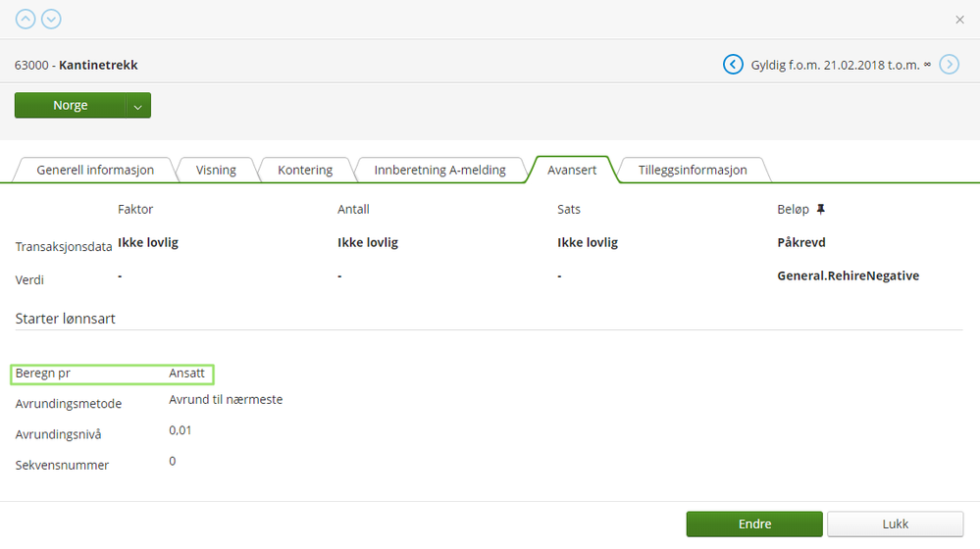The image size is (980, 549).
Task: Switch to Innberetning A-melding tab
Action: click(x=439, y=170)
